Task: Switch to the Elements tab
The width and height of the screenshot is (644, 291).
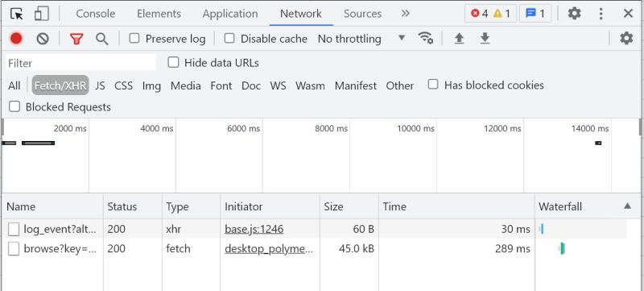Action: (x=159, y=14)
